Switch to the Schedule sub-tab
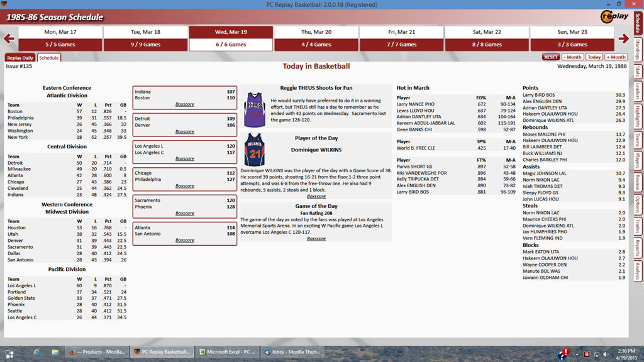The width and height of the screenshot is (644, 362). point(48,58)
